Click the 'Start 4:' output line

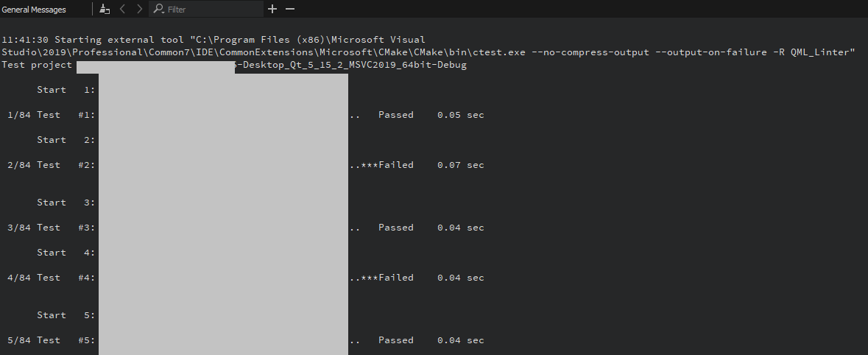66,253
